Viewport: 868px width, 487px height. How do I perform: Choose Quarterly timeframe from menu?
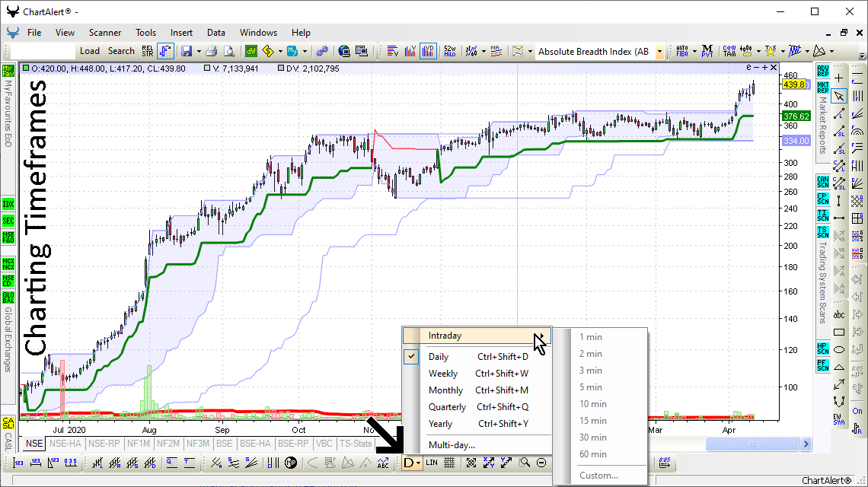click(477, 407)
